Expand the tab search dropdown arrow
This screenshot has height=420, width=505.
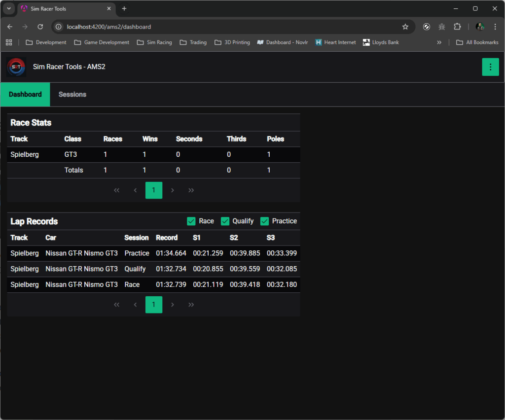(9, 9)
